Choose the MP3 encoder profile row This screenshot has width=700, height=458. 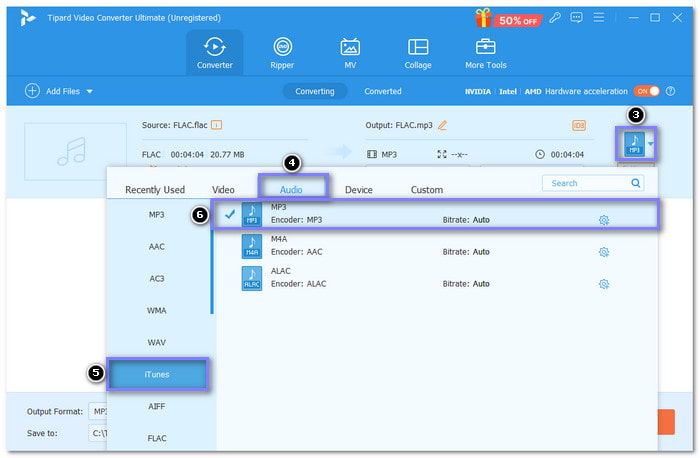tap(435, 214)
